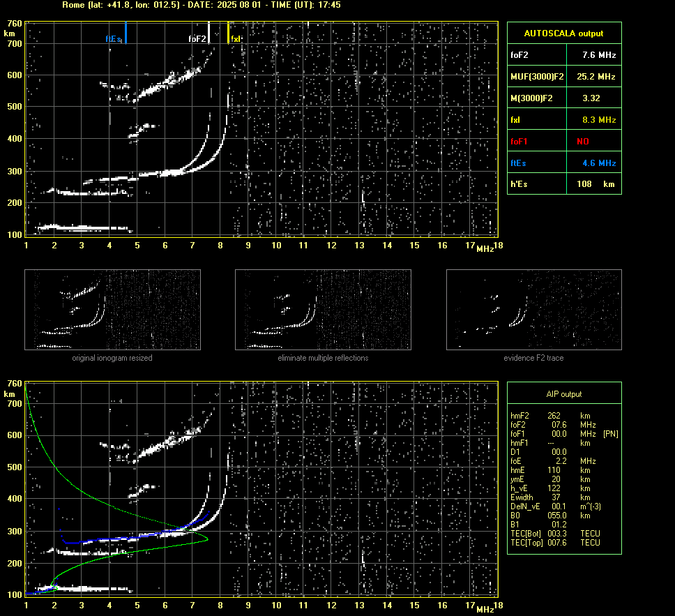Select the 'TEC[Top]' value '007.6'
The width and height of the screenshot is (675, 616).
(x=557, y=542)
